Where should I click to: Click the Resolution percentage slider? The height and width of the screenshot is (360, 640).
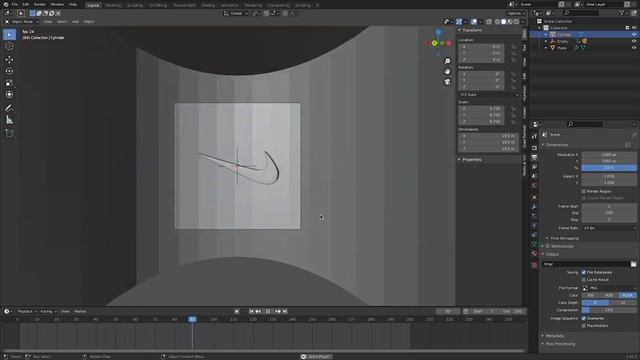point(609,168)
